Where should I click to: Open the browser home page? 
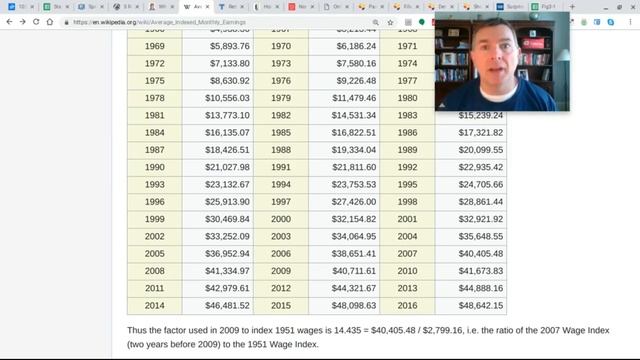50,22
